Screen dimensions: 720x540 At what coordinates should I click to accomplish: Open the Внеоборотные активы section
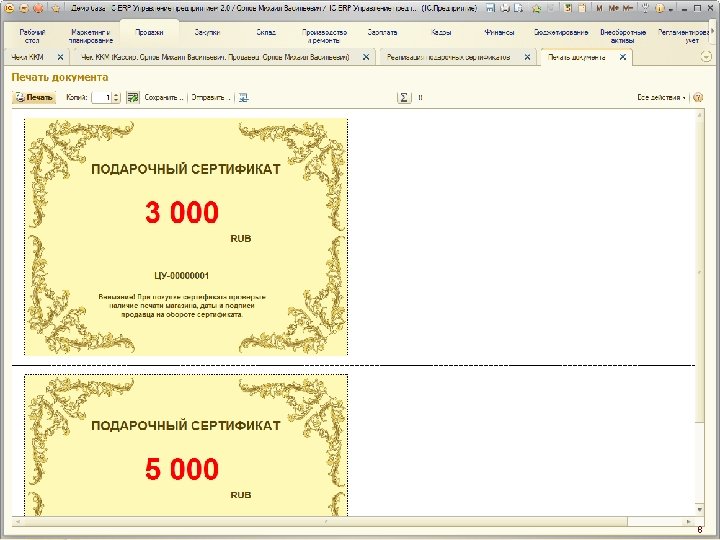[623, 36]
